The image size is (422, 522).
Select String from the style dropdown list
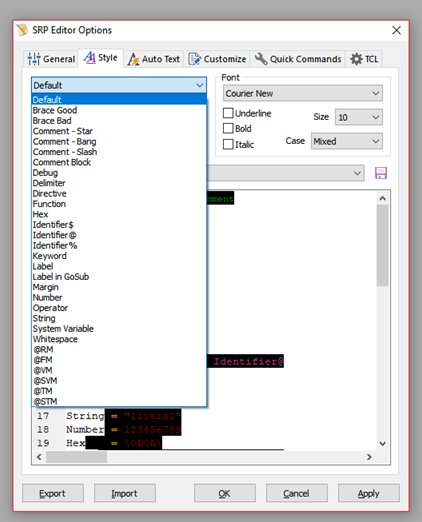click(119, 318)
